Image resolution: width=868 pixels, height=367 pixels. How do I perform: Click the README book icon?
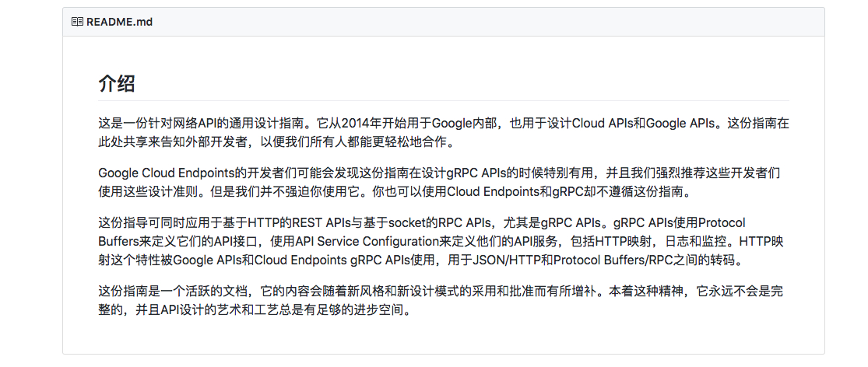coord(77,22)
